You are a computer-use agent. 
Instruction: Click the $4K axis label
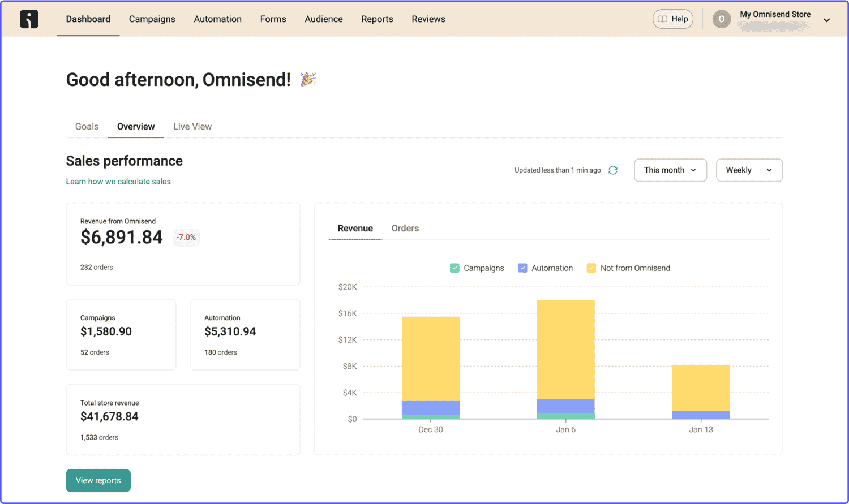tap(350, 393)
